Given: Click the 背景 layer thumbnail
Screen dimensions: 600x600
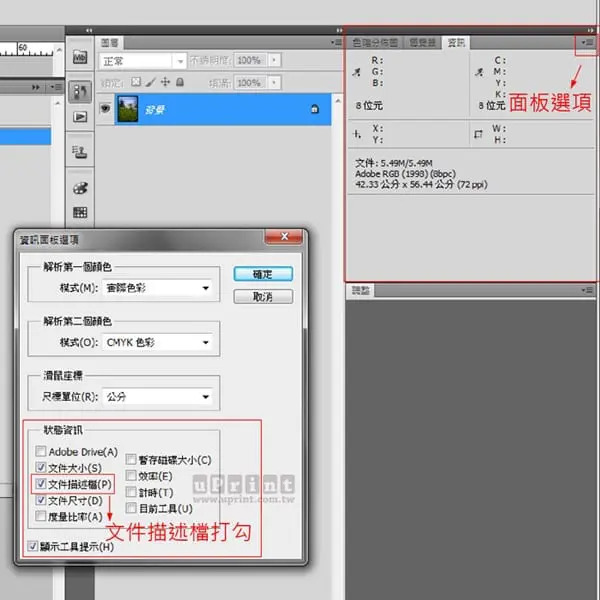Looking at the screenshot, I should [127, 109].
